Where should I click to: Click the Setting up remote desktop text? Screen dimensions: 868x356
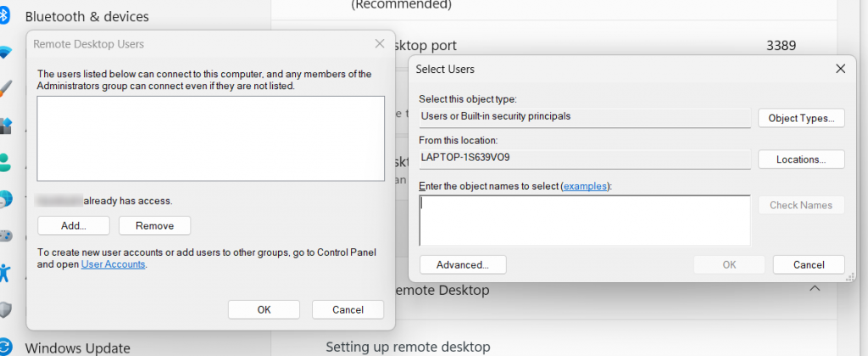coord(408,348)
